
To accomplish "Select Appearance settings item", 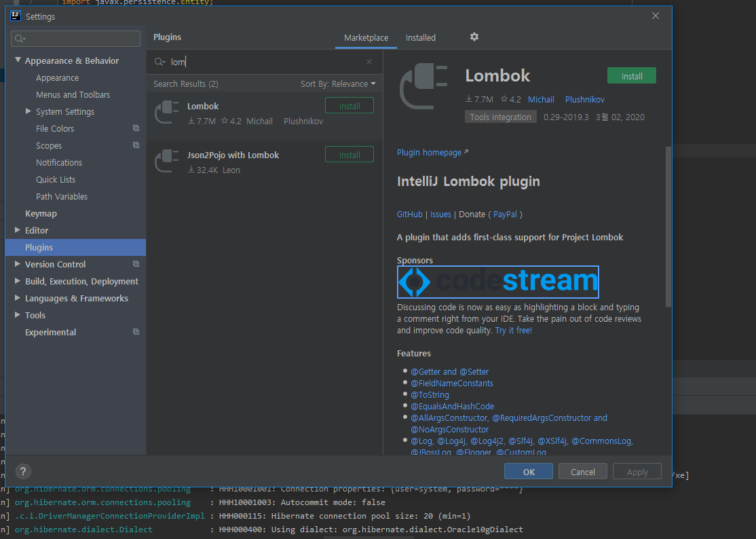I will 58,77.
